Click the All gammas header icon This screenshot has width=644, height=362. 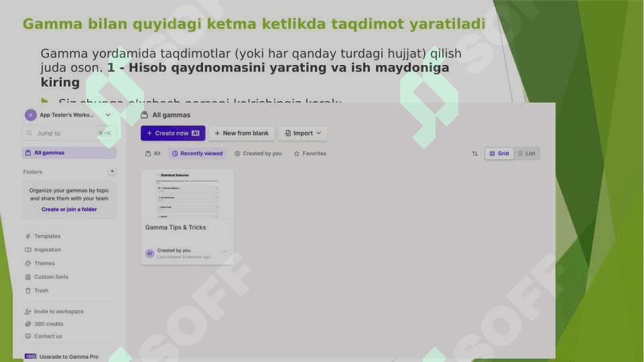click(x=144, y=115)
